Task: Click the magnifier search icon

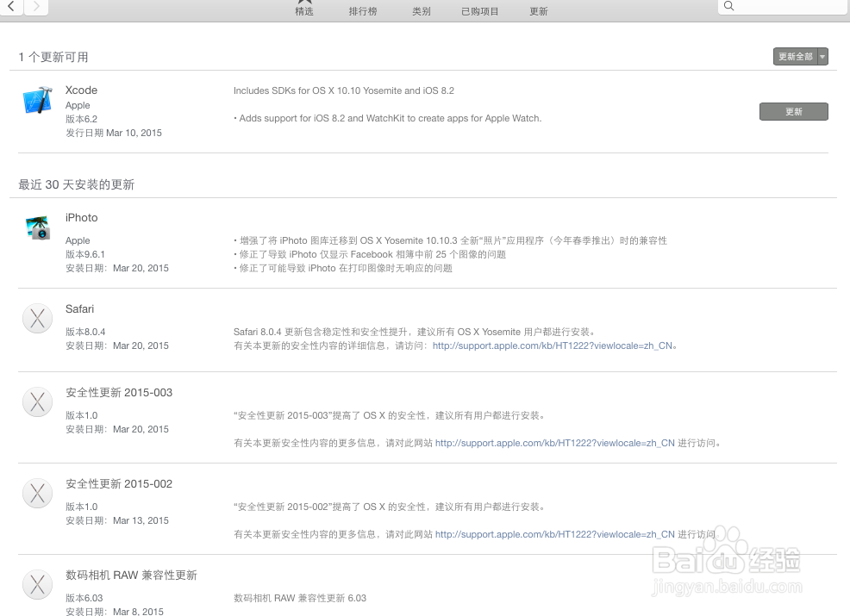Action: click(x=729, y=6)
